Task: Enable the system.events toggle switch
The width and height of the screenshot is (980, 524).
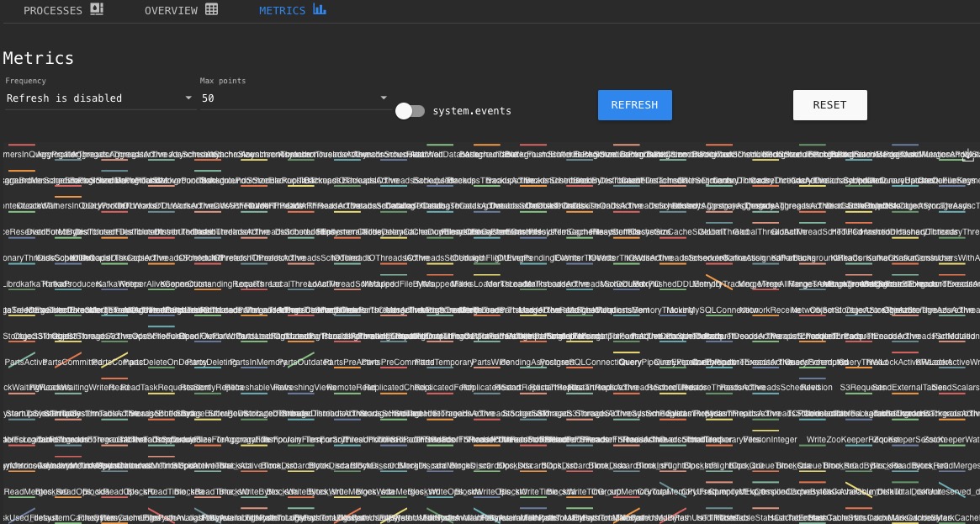Action: click(x=410, y=110)
